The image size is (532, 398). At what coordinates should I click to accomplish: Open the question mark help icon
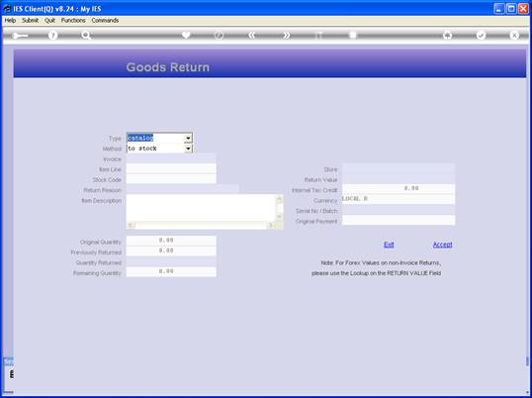click(x=52, y=35)
